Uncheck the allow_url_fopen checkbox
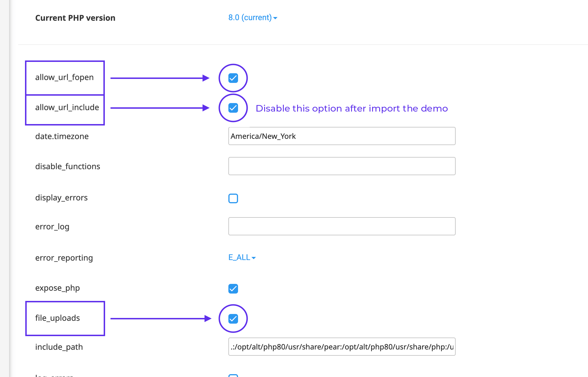The width and height of the screenshot is (588, 377). point(233,78)
